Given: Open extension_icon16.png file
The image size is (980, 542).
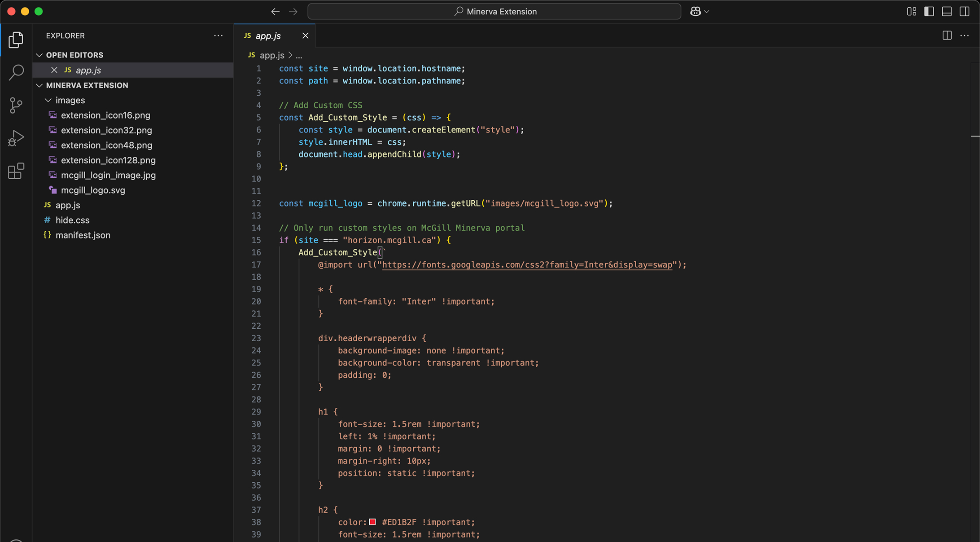Looking at the screenshot, I should [x=105, y=115].
